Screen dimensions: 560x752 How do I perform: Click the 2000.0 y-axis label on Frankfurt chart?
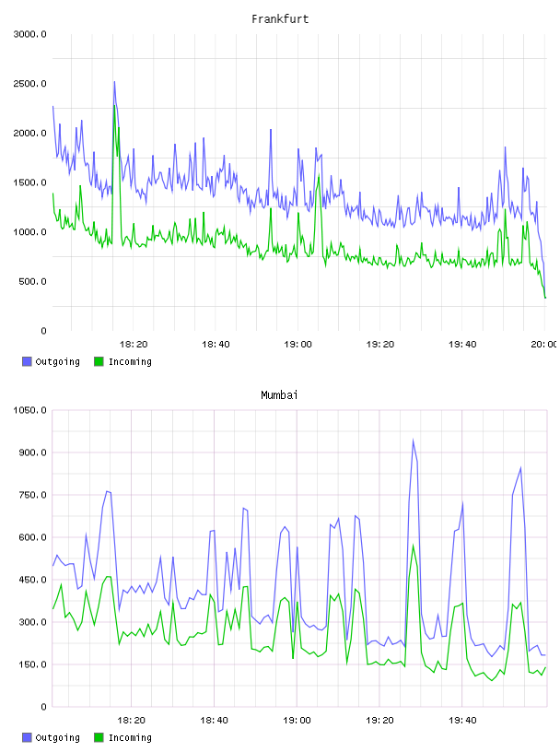coord(29,134)
